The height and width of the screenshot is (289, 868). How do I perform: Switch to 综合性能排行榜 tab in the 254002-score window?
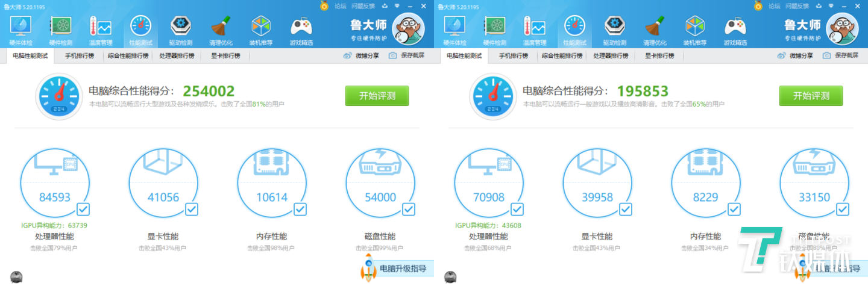click(128, 55)
